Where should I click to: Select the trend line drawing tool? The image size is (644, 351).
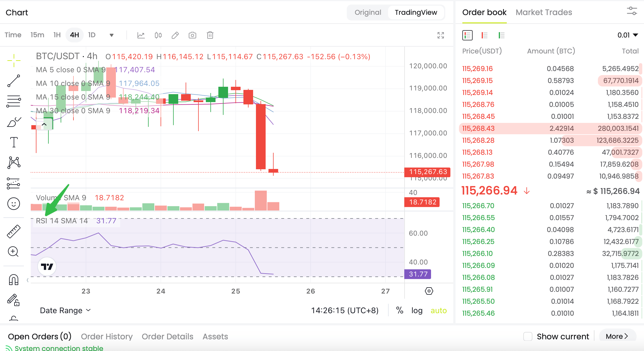pyautogui.click(x=14, y=81)
